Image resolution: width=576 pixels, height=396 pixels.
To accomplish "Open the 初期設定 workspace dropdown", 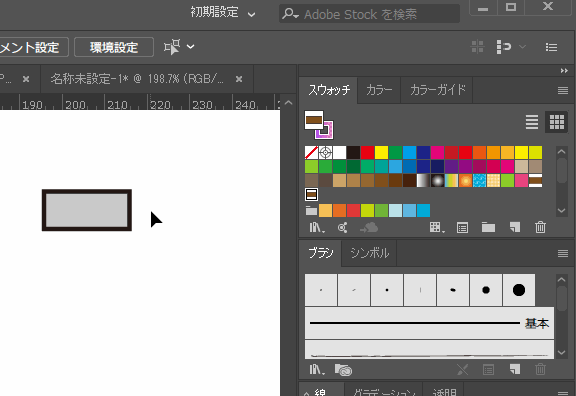I will (223, 13).
